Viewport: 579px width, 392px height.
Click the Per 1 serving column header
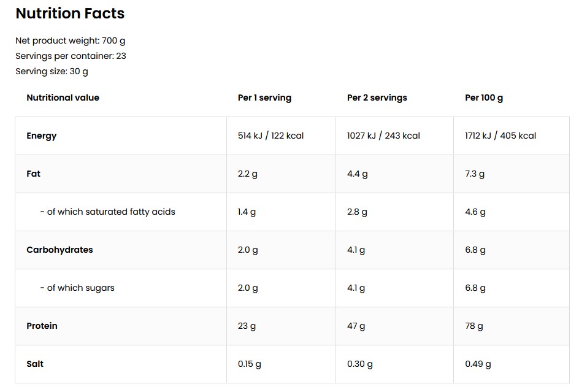pos(264,98)
